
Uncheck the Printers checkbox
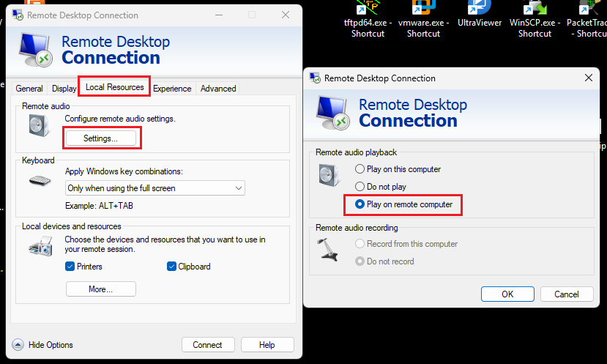click(x=70, y=267)
